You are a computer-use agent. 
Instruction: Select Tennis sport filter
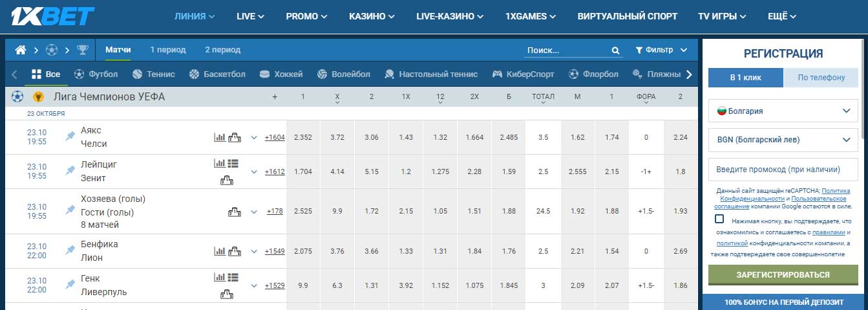tap(153, 74)
